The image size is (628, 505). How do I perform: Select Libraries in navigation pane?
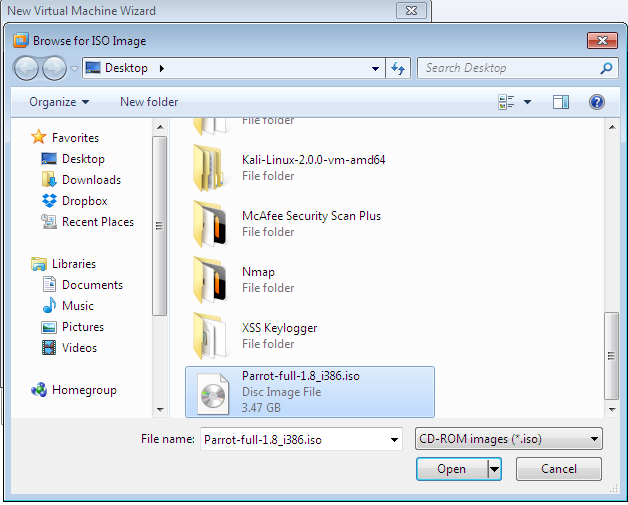(74, 264)
